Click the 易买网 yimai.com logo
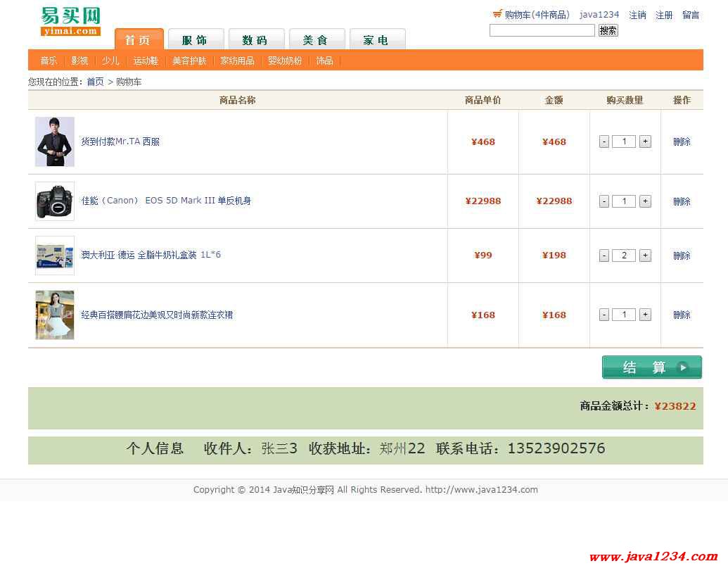728x573 pixels. 70,21
